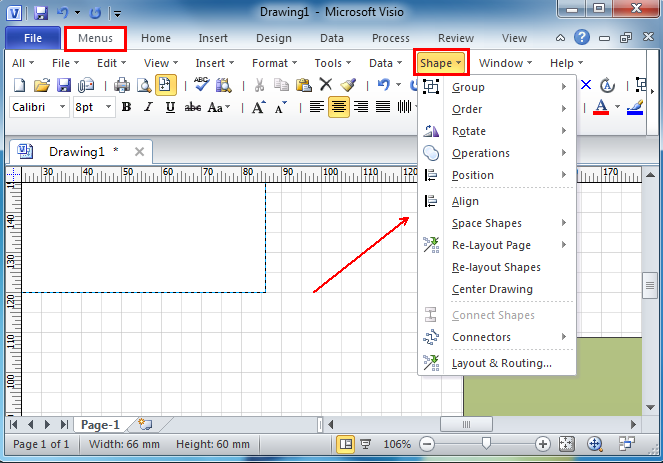Click the zoom slider handle
The image size is (663, 463).
click(486, 444)
